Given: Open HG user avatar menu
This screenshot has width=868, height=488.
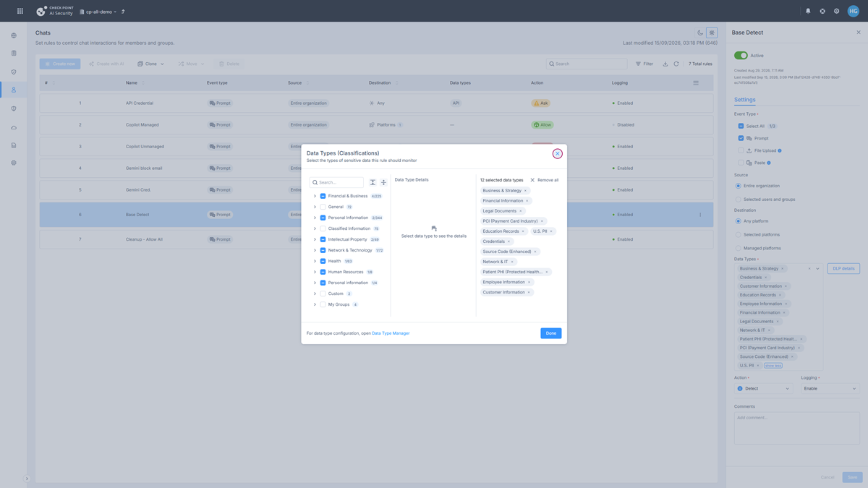Looking at the screenshot, I should (854, 11).
